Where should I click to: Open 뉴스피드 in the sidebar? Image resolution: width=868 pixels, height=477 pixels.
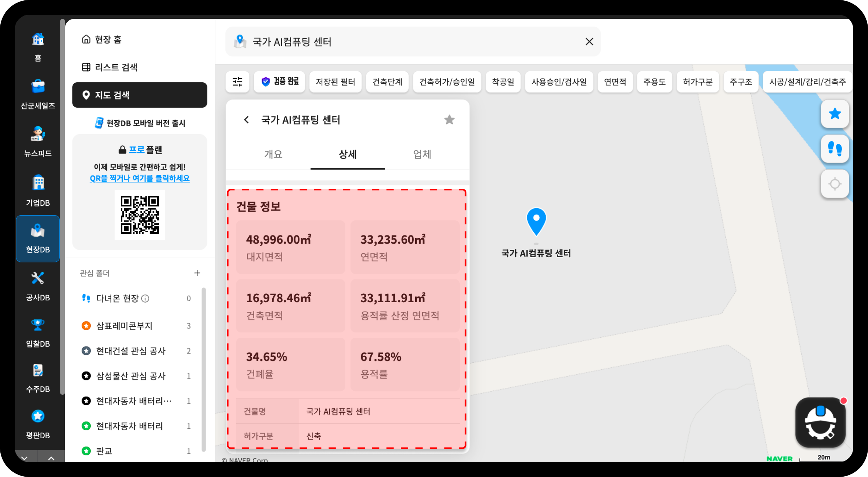38,142
